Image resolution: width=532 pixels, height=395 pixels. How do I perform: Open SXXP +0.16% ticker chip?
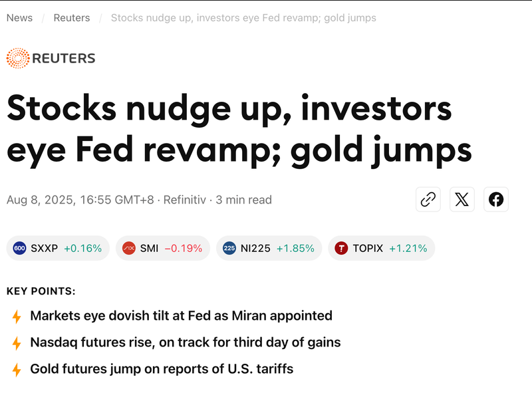[58, 248]
